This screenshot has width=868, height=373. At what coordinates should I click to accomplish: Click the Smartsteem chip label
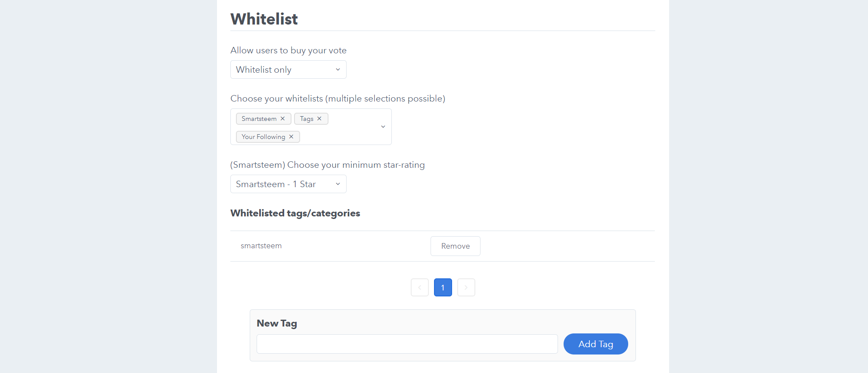(x=259, y=119)
